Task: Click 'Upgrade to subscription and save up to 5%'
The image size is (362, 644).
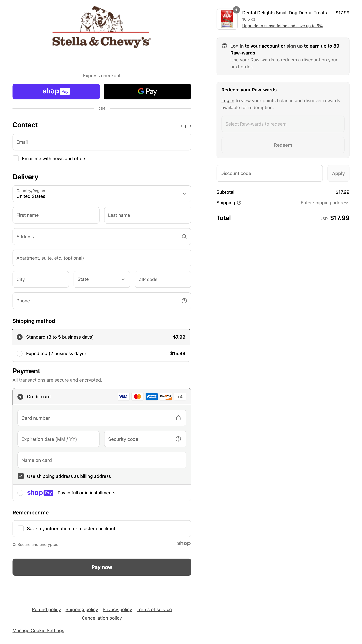Action: pyautogui.click(x=282, y=26)
